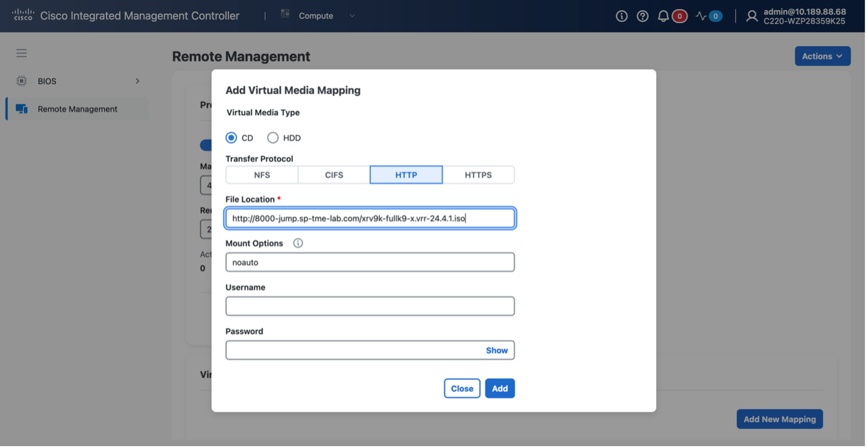Close the Add Virtual Media Mapping dialog
This screenshot has height=448, width=868.
coord(462,388)
